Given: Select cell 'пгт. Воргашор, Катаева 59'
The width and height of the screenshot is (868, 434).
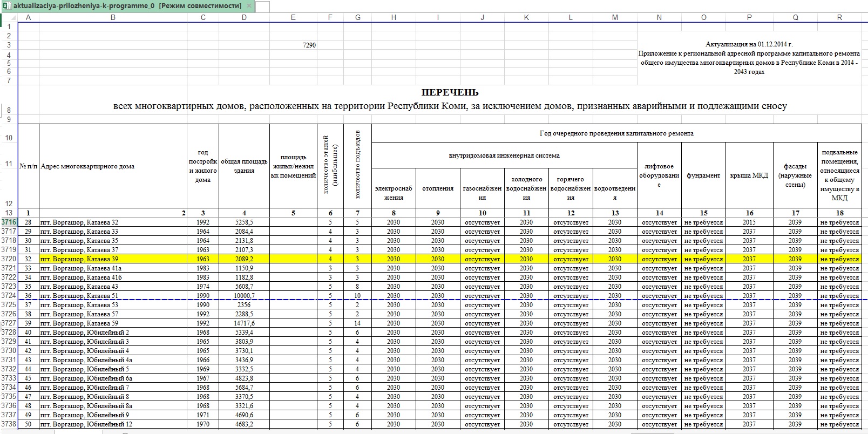Looking at the screenshot, I should tap(113, 323).
